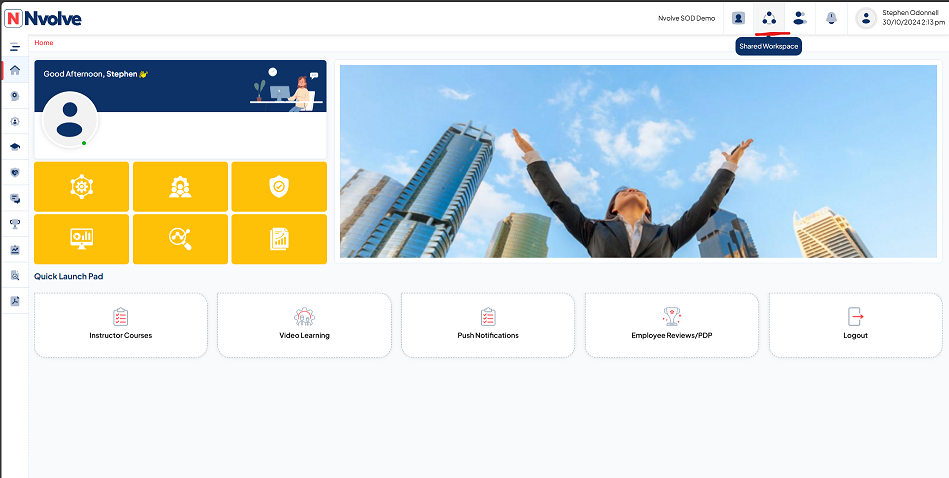Open the Instructor Courses launch card
The image size is (949, 478).
tap(121, 325)
